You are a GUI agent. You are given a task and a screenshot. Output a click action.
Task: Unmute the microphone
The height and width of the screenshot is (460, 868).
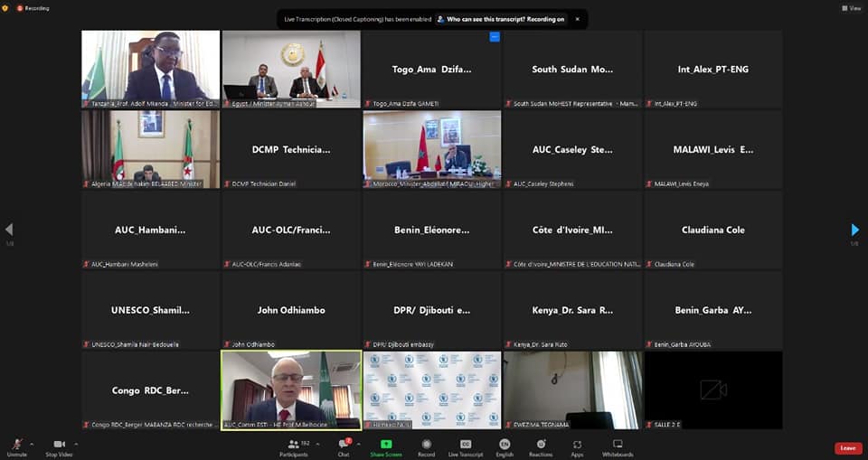pos(16,446)
